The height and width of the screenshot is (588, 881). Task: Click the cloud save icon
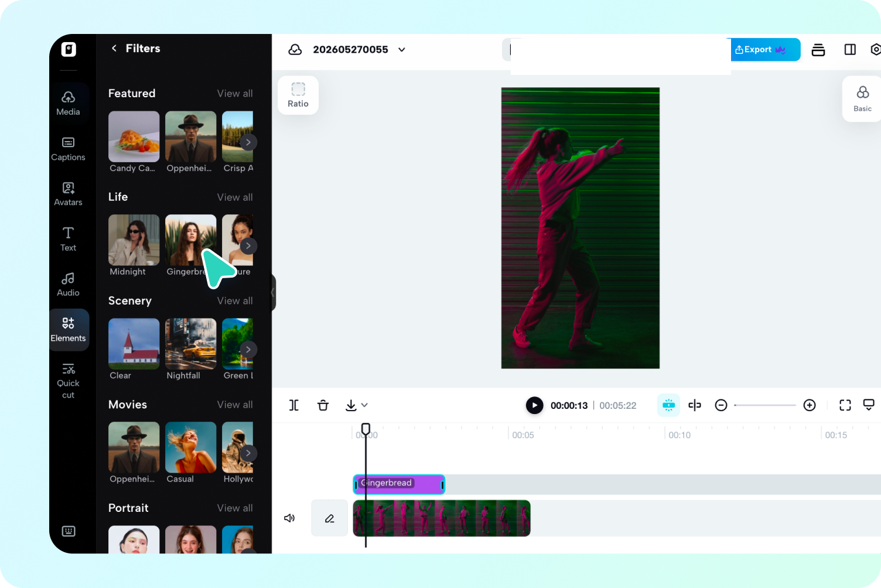[x=295, y=50]
